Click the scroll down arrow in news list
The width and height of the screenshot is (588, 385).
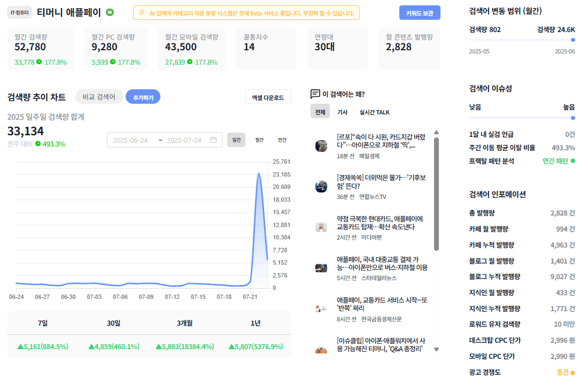click(x=436, y=349)
